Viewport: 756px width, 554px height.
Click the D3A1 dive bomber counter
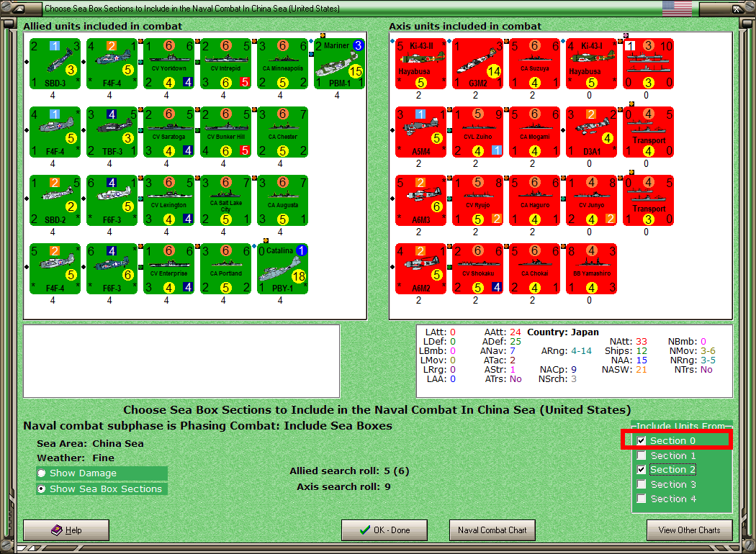tap(592, 132)
